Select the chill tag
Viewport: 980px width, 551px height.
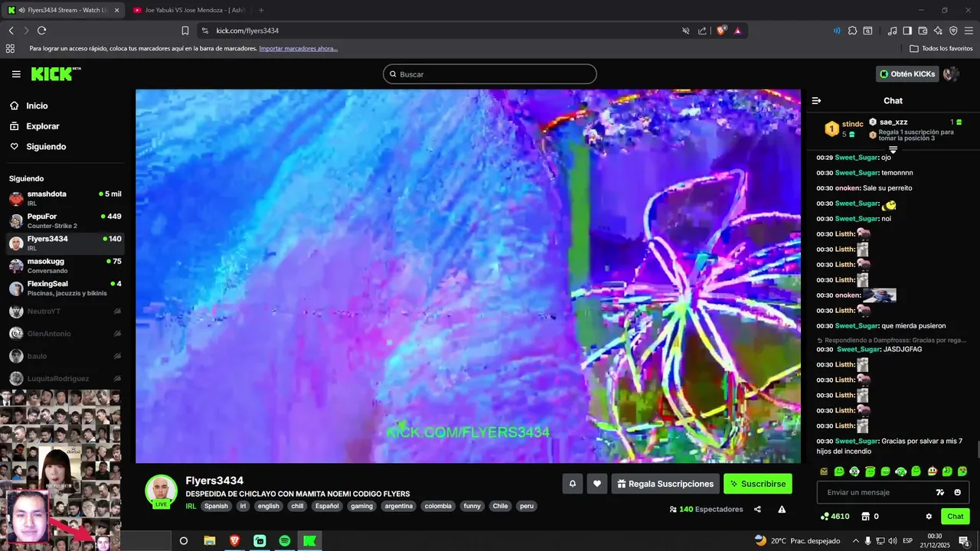click(x=297, y=506)
